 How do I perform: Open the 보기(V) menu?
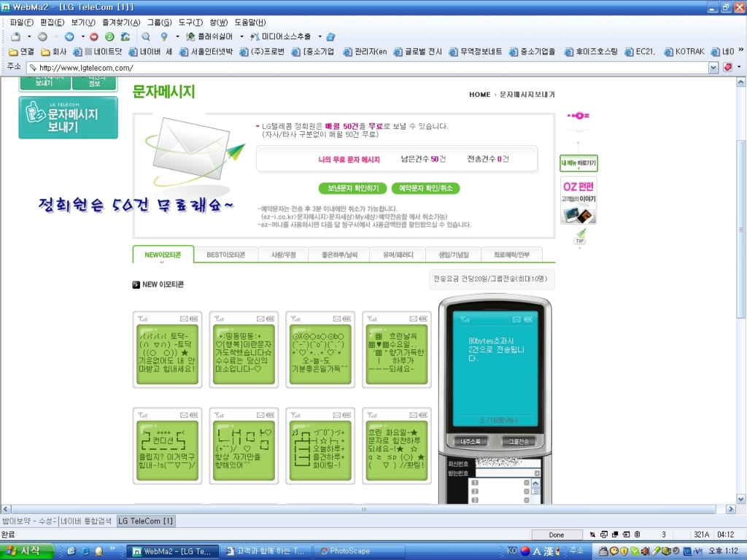coord(83,23)
